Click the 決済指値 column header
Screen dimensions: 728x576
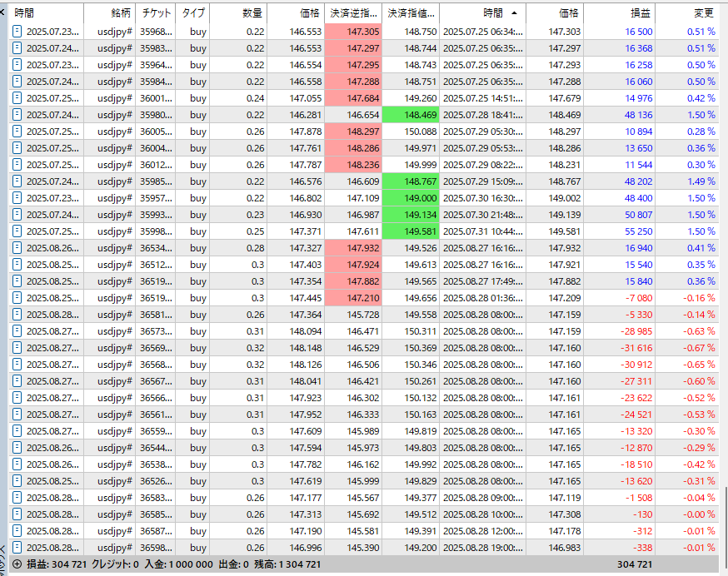click(411, 13)
